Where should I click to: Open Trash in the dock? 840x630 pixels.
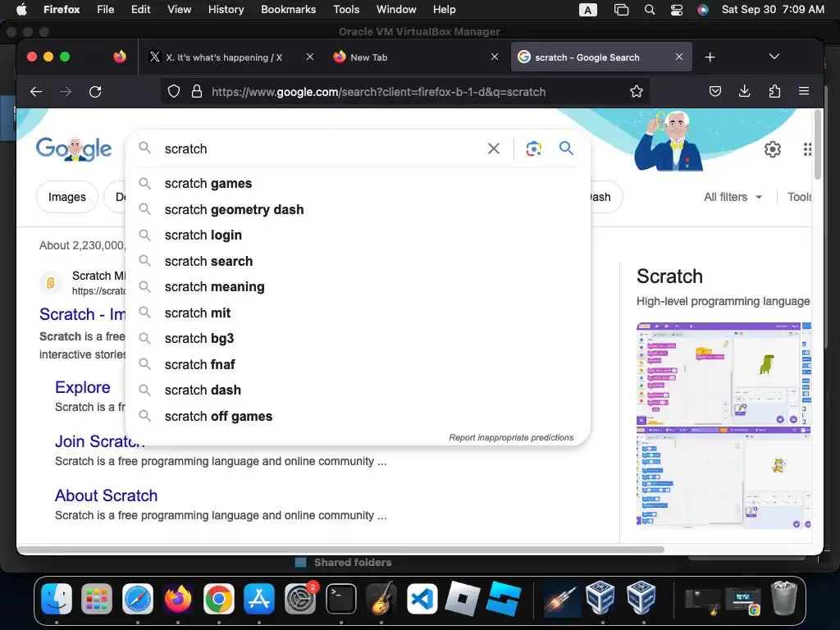(x=783, y=598)
